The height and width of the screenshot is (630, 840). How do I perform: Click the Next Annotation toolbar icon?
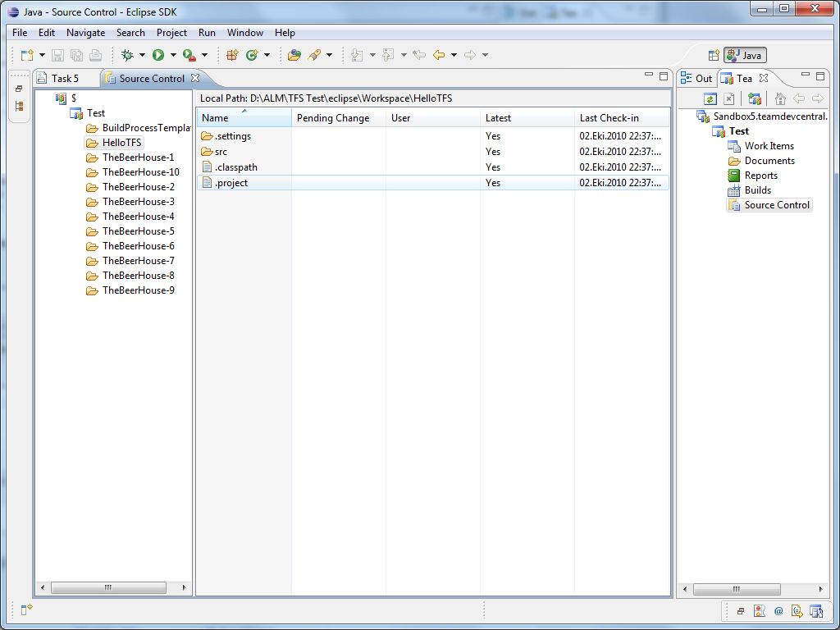pos(358,55)
